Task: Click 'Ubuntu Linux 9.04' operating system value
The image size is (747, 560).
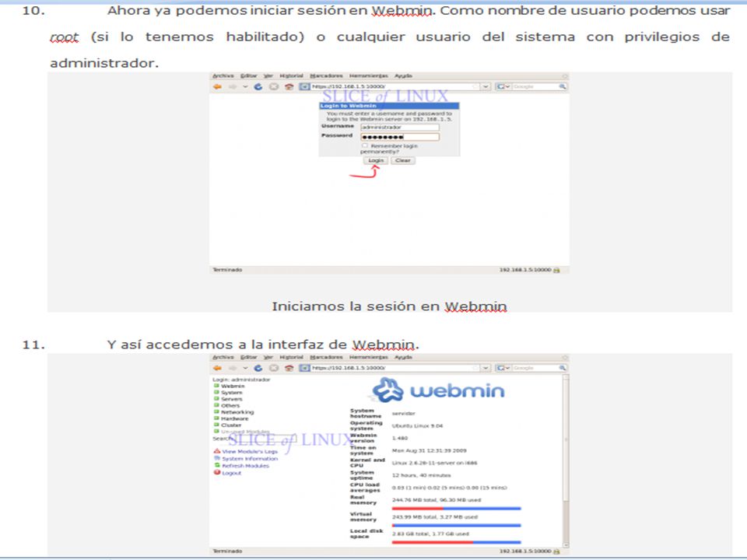Action: (x=417, y=425)
